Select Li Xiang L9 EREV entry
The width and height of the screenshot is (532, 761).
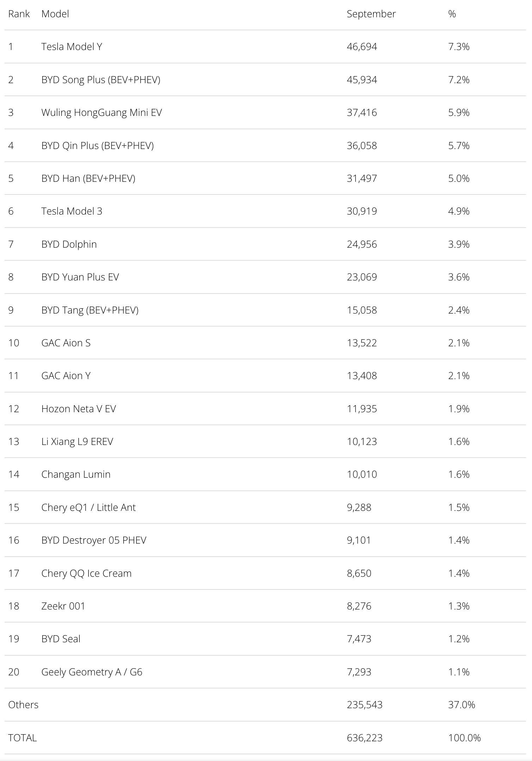pyautogui.click(x=77, y=441)
